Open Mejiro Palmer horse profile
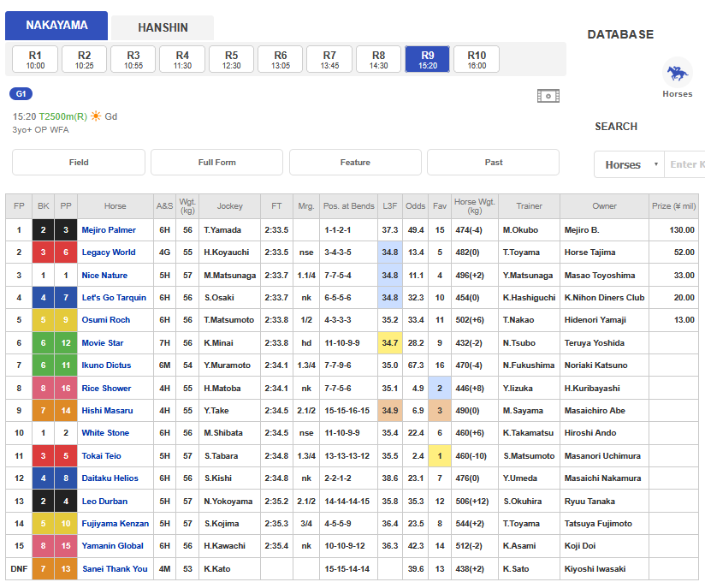 coord(109,230)
